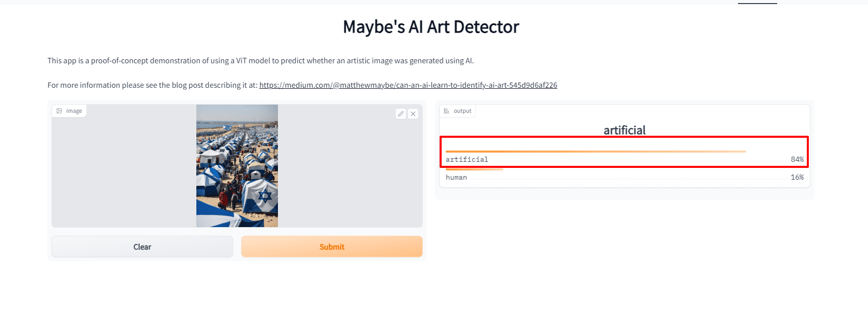Select the uploaded tents photo thumbnail
The width and height of the screenshot is (868, 322).
click(x=237, y=166)
